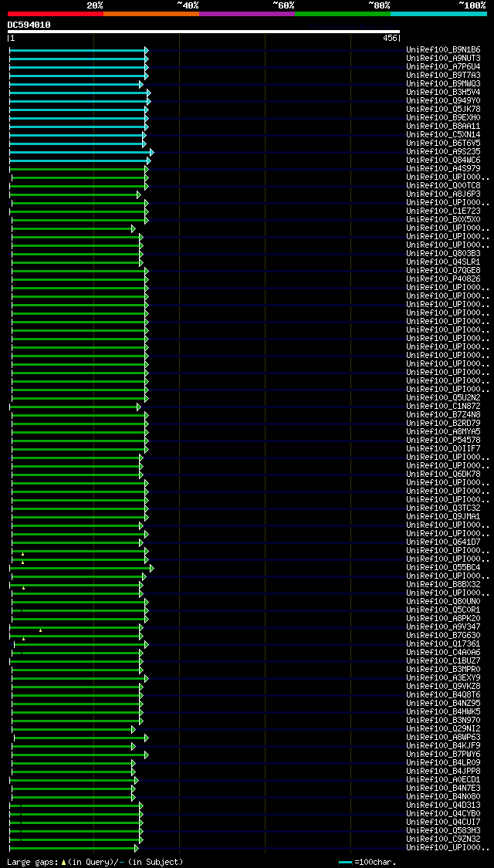
Task: Select the UniRef100_B2RD79 label
Action: (x=443, y=424)
